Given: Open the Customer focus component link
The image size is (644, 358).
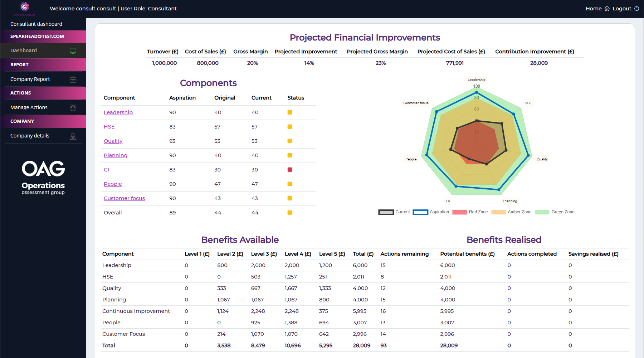Looking at the screenshot, I should [124, 198].
